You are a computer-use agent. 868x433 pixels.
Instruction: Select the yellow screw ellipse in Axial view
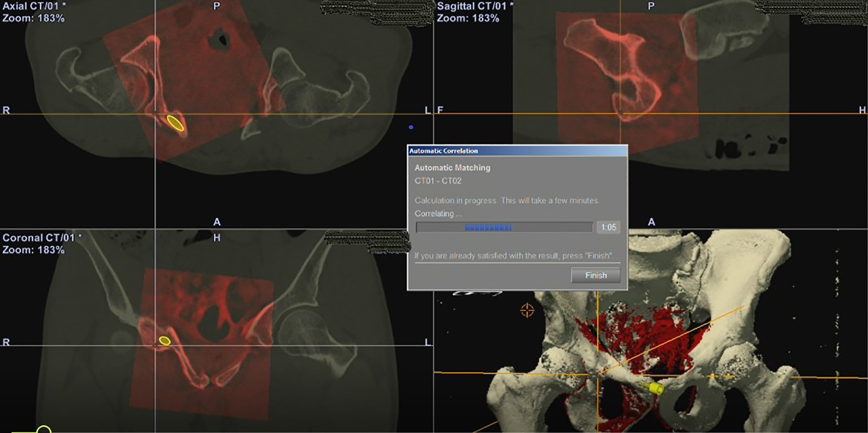point(175,123)
